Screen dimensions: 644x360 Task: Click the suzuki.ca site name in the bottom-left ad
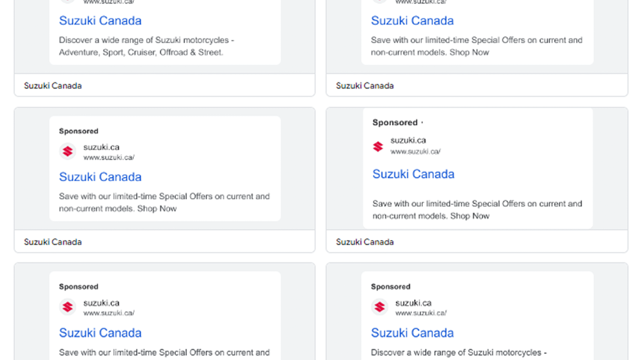(x=101, y=303)
